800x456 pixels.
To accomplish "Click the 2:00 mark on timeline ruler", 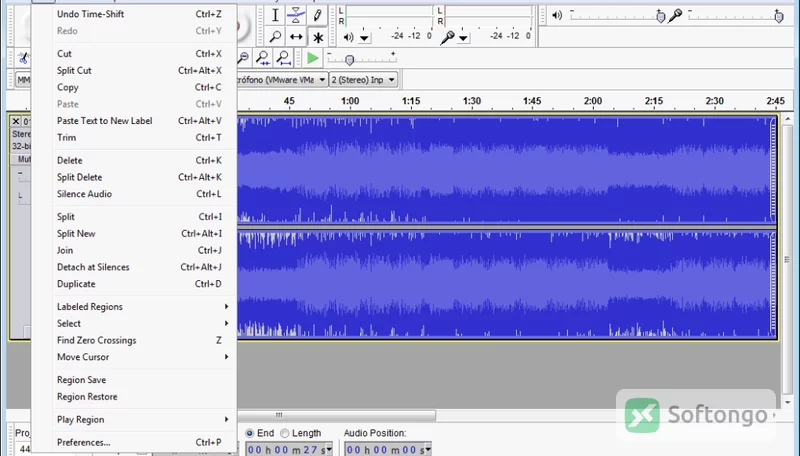I will coord(593,101).
